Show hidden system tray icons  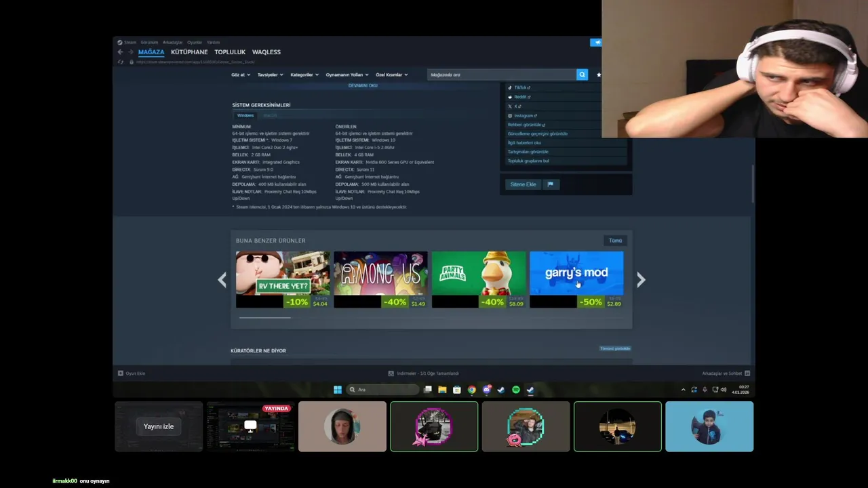(x=683, y=390)
